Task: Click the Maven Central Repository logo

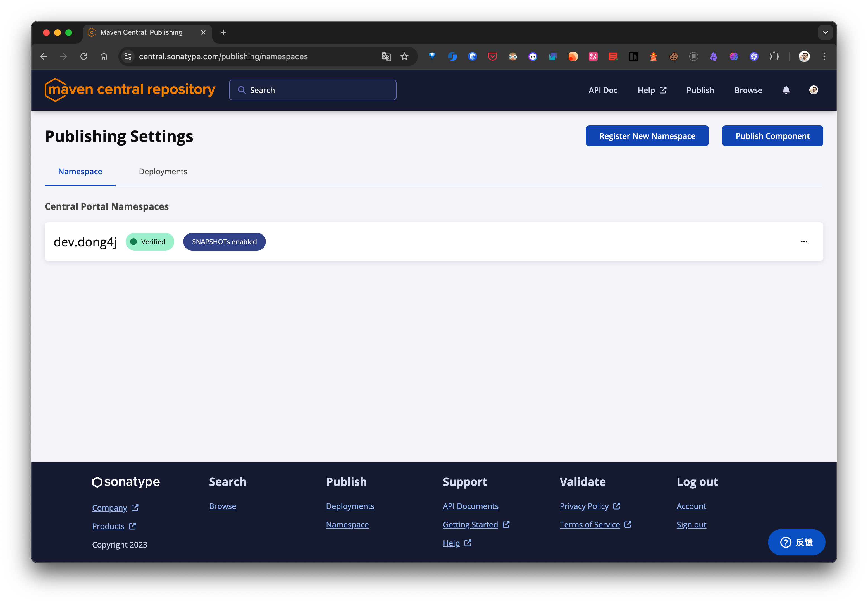Action: point(130,90)
